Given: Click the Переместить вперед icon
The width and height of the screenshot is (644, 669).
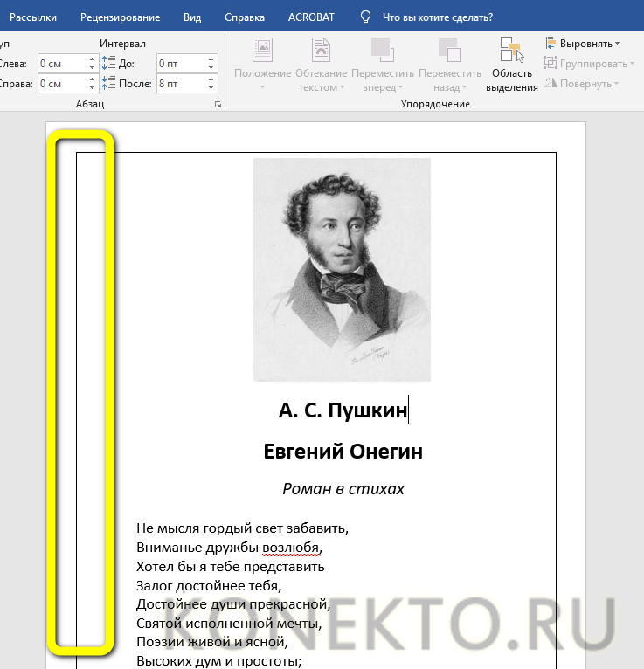Looking at the screenshot, I should (x=383, y=50).
